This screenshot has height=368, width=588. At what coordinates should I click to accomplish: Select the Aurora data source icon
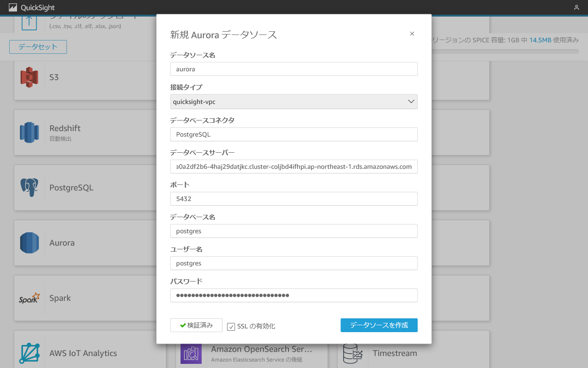point(29,243)
